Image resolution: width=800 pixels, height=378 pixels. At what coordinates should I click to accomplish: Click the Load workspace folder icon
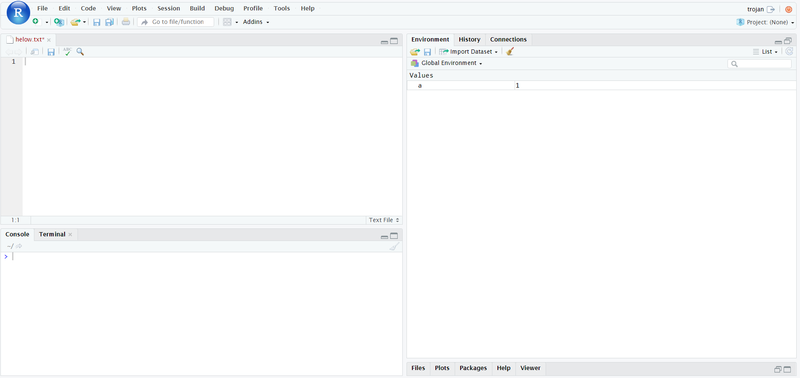coord(415,52)
